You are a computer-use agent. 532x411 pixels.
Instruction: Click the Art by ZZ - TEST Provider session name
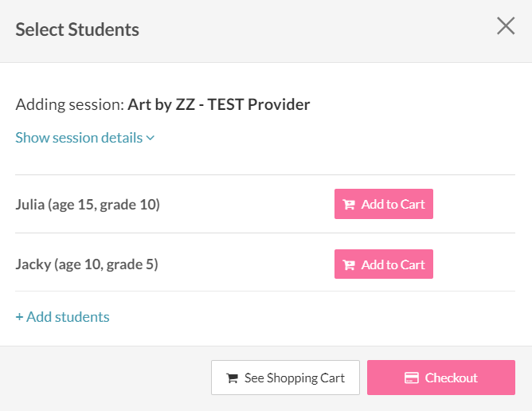[x=219, y=104]
